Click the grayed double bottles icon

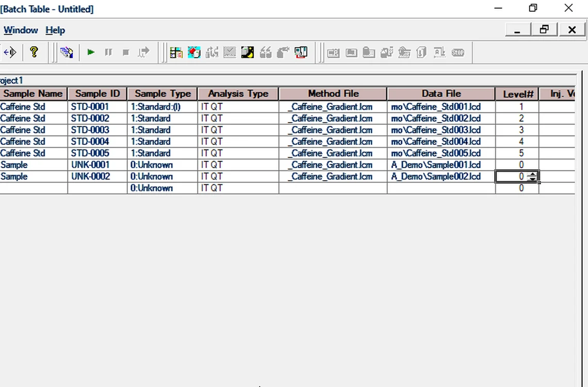coord(266,52)
